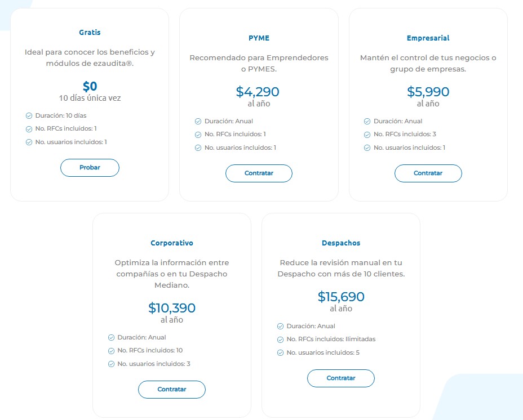Click check icon beside Gratis usuarios incluidos: 1
Image resolution: width=523 pixels, height=420 pixels.
pyautogui.click(x=29, y=142)
